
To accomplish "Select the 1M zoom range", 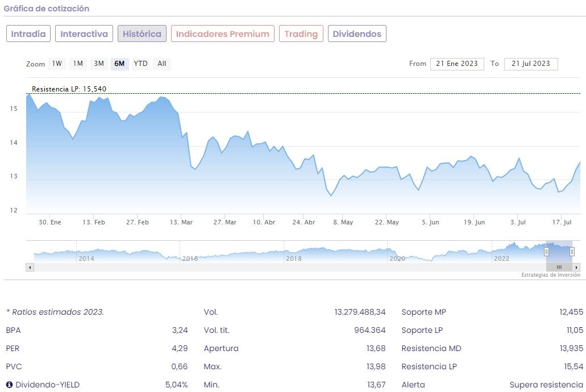I will click(x=78, y=64).
